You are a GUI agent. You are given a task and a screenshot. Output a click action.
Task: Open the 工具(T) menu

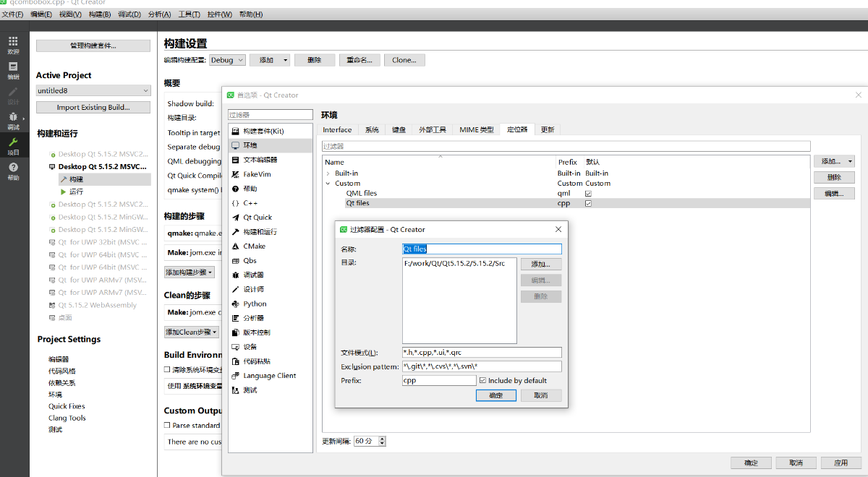pos(189,14)
